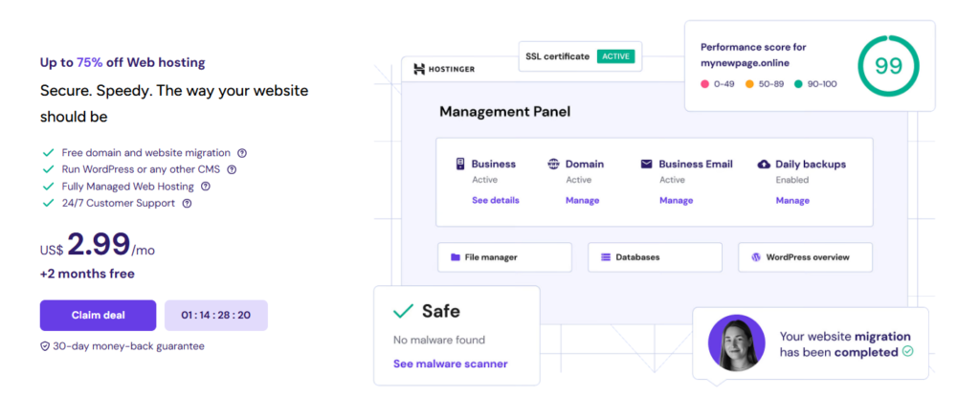Click the 'Enabled' status under Daily backups
This screenshot has height=397, width=980.
point(792,180)
